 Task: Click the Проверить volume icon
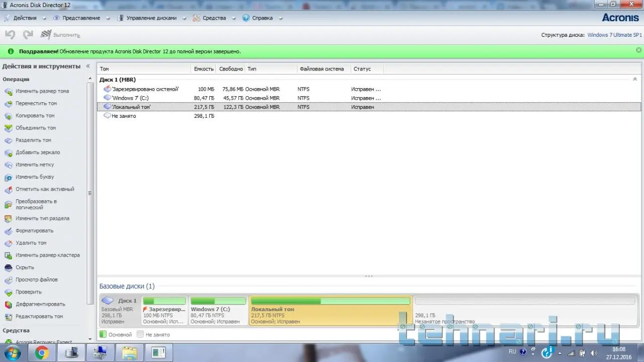pyautogui.click(x=8, y=292)
